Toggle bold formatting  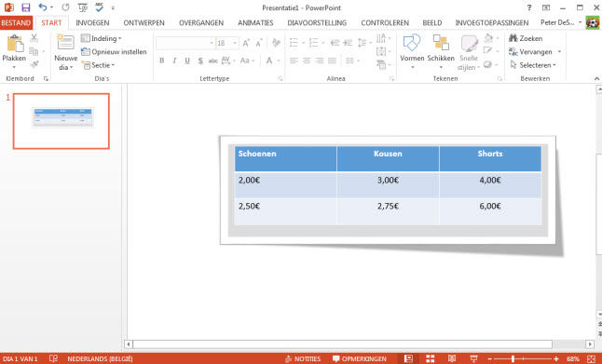point(162,61)
